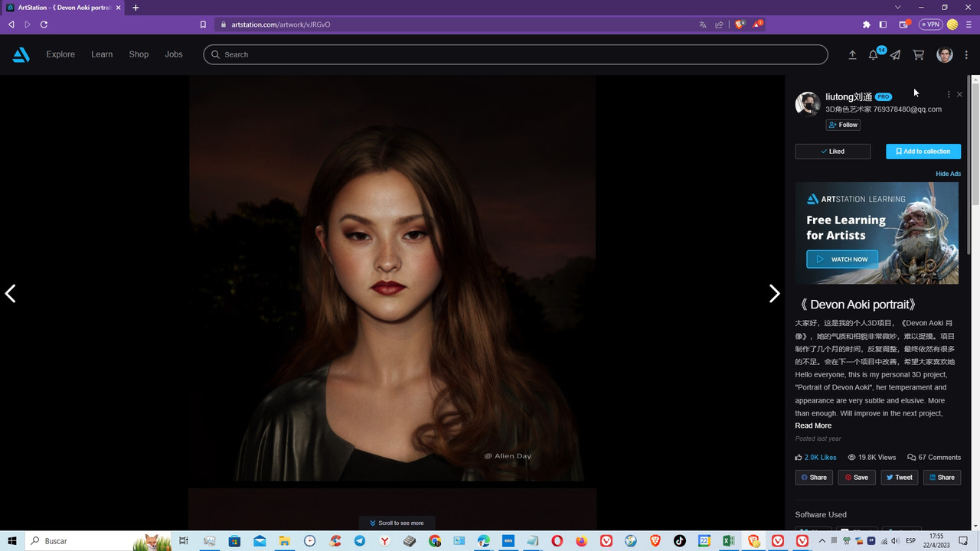Open the browser hamburger menu

pyautogui.click(x=968, y=24)
